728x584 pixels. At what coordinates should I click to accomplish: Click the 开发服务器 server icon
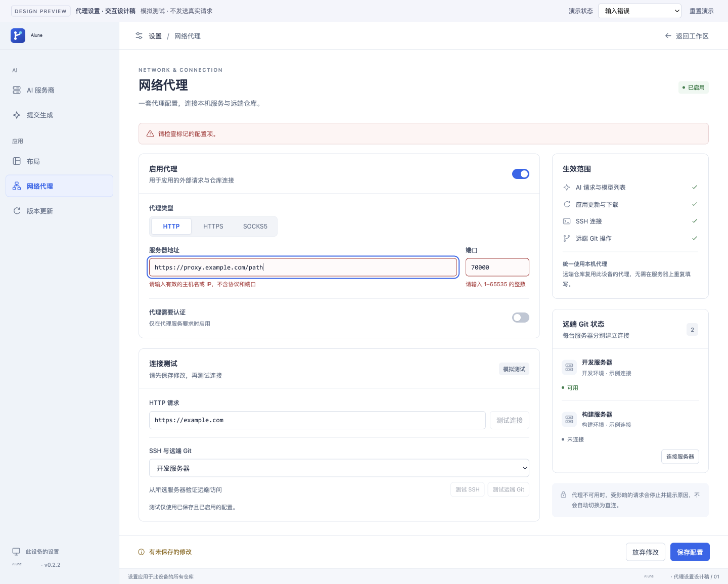[569, 367]
